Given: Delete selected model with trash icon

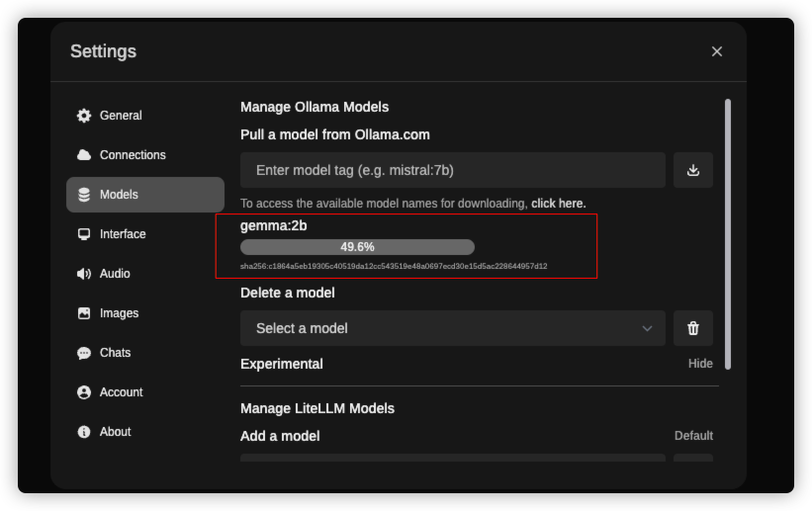Looking at the screenshot, I should coord(693,328).
